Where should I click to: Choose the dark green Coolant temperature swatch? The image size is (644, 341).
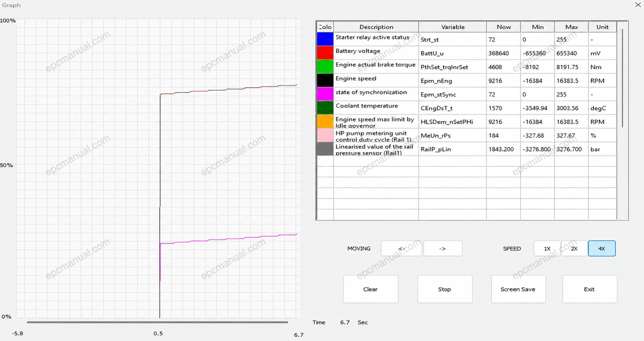pos(325,108)
